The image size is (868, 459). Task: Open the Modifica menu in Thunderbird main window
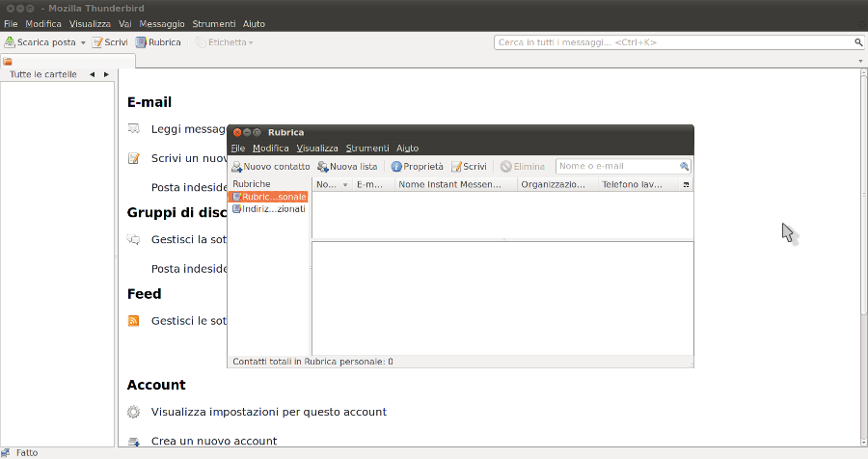click(x=43, y=24)
